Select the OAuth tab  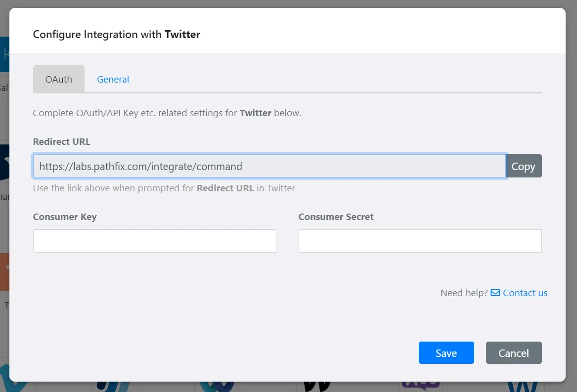(58, 79)
